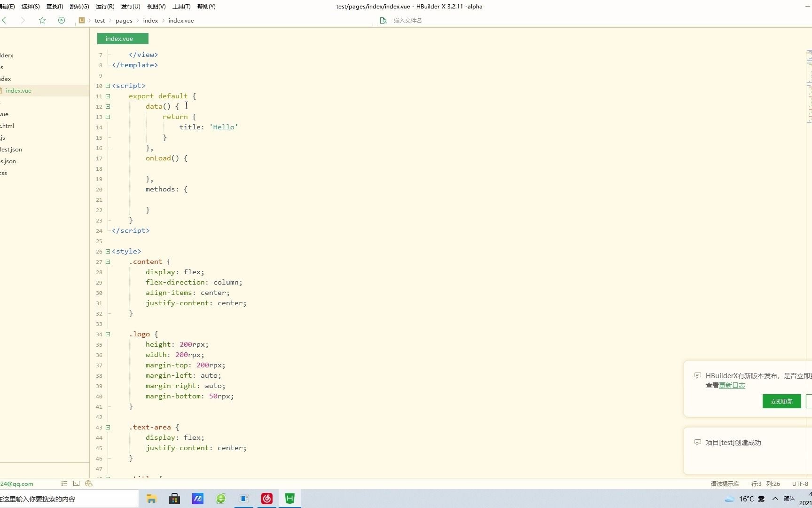
Task: Click the 简体 input method indicator
Action: point(789,499)
